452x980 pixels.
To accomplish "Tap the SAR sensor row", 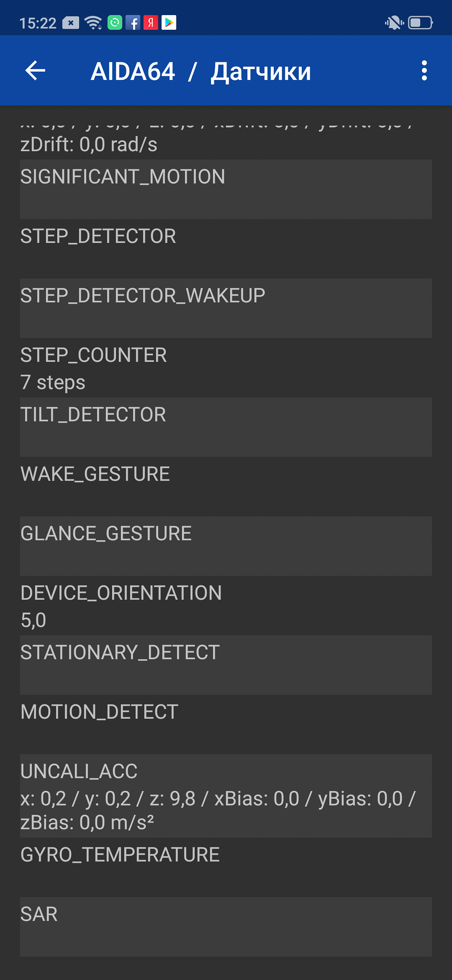I will tap(226, 927).
